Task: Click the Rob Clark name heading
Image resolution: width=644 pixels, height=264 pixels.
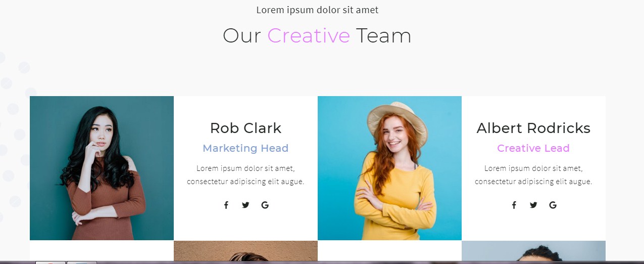Action: coord(245,128)
